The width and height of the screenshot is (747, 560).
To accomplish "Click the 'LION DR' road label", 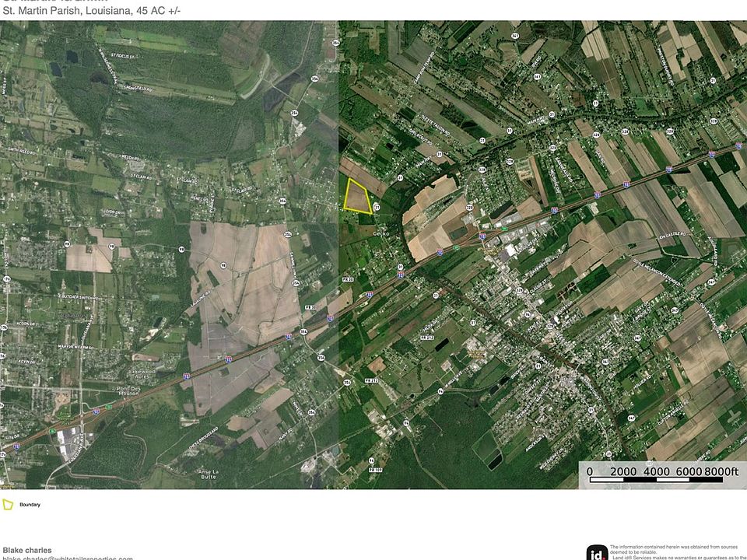I will (x=113, y=212).
